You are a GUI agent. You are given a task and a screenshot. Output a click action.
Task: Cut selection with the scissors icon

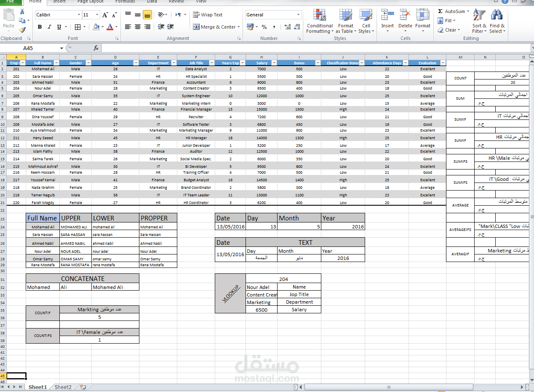(22, 11)
